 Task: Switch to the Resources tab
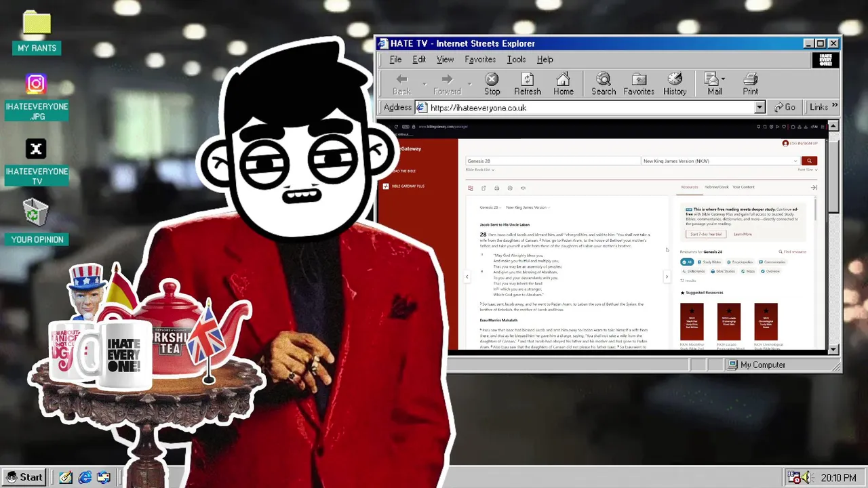(690, 187)
